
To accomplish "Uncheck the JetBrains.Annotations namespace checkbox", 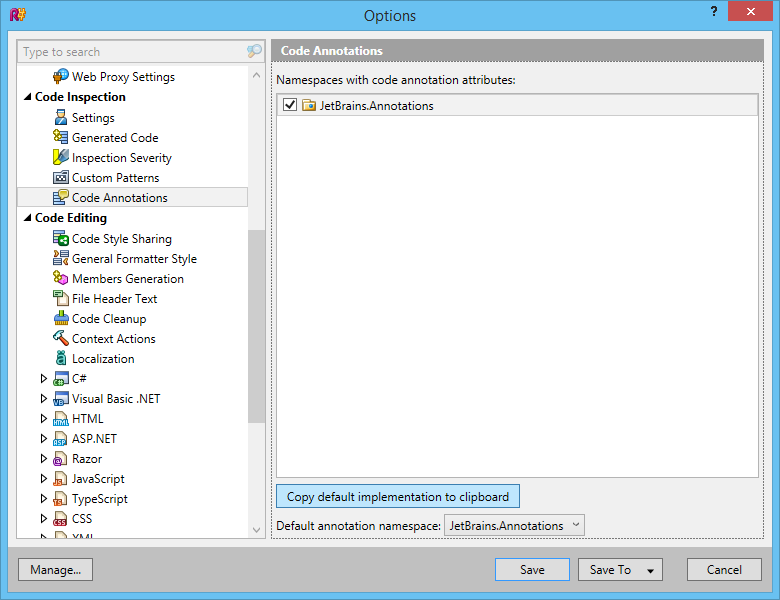I will pyautogui.click(x=290, y=105).
